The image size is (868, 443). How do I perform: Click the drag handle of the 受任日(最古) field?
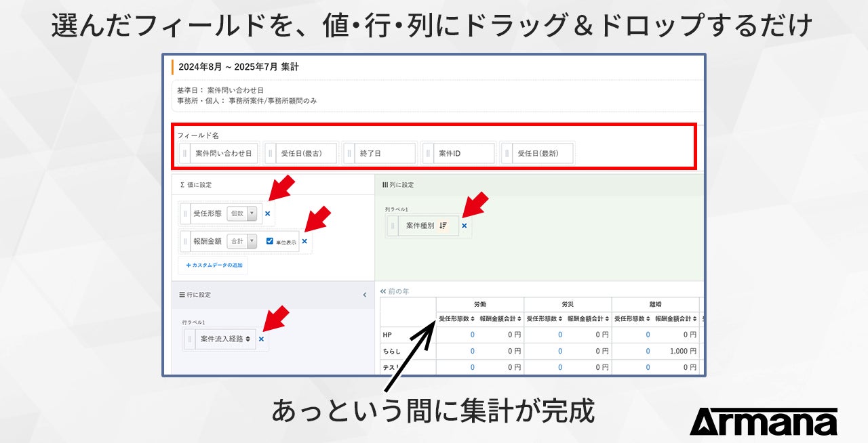click(270, 154)
